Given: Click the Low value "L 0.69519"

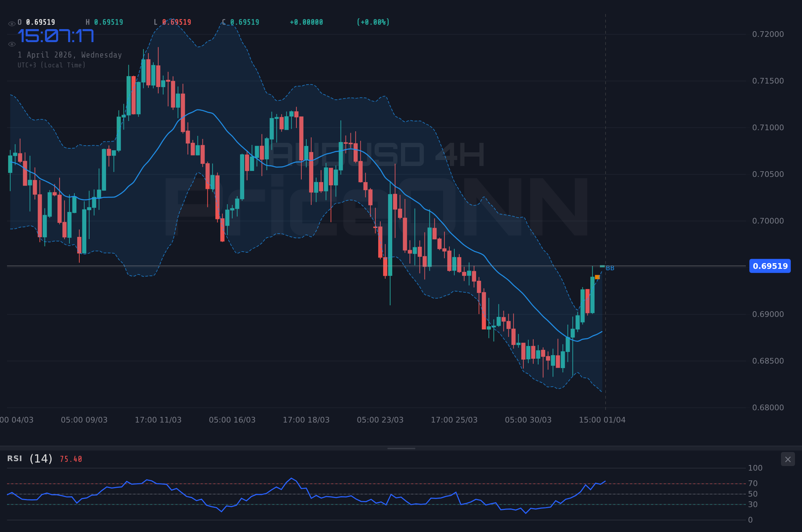Looking at the screenshot, I should point(173,22).
